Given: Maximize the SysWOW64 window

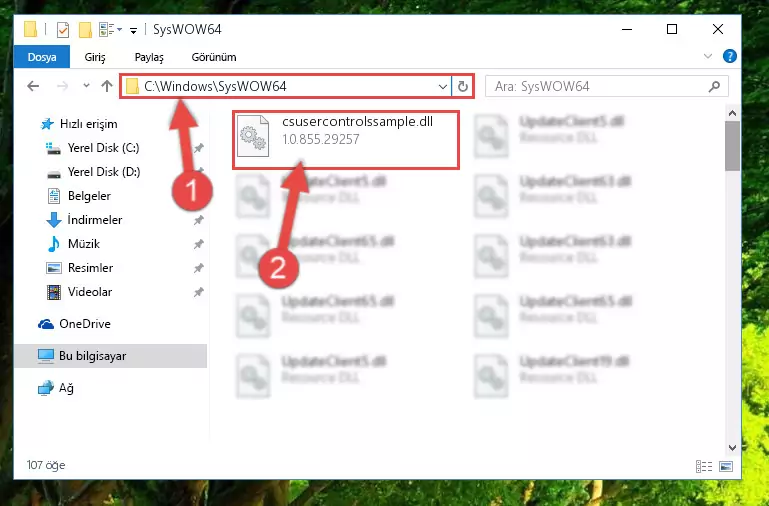Looking at the screenshot, I should tap(672, 29).
